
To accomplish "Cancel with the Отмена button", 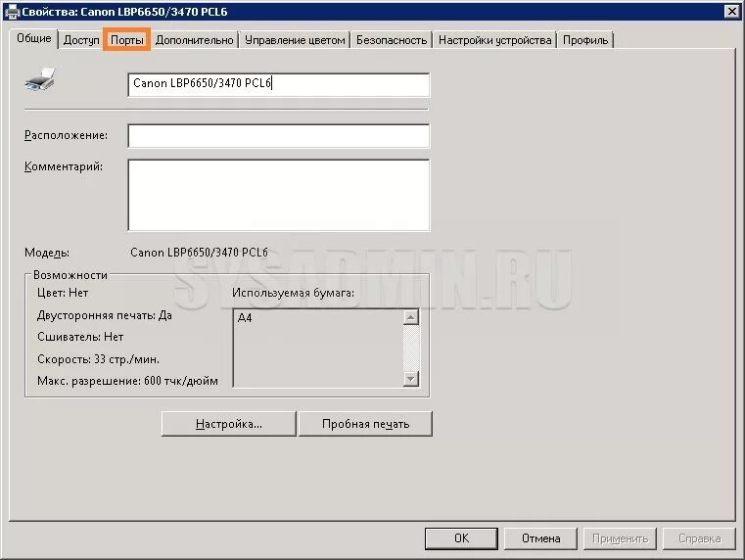I will 540,538.
